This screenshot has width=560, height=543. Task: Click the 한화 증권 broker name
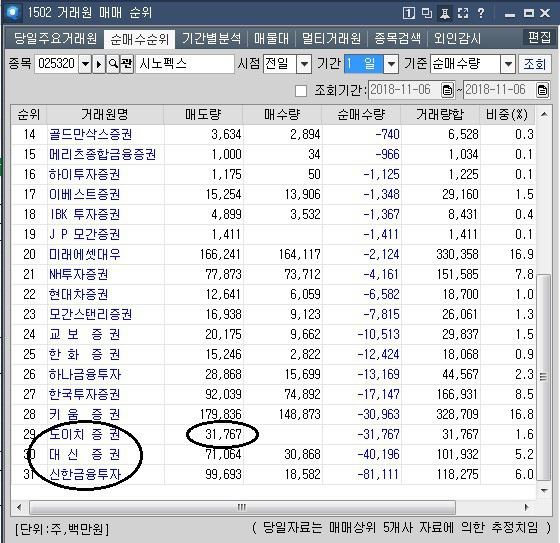[x=85, y=355]
